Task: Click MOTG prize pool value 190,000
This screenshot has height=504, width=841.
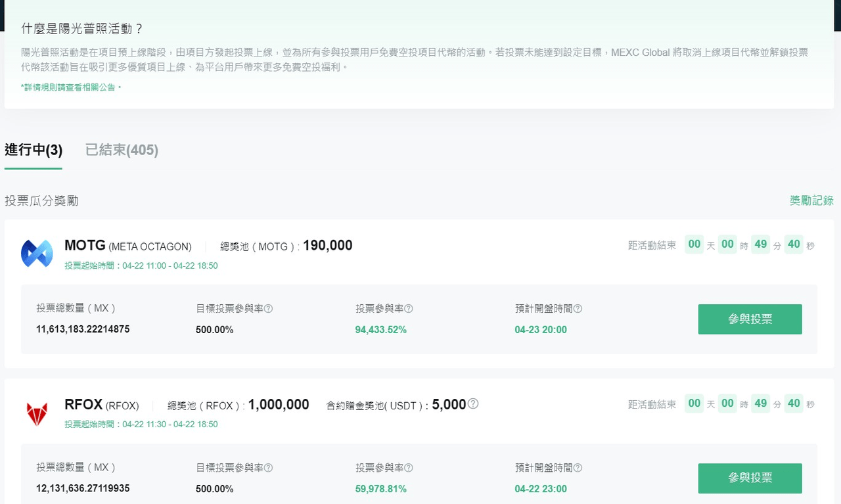Action: click(328, 246)
